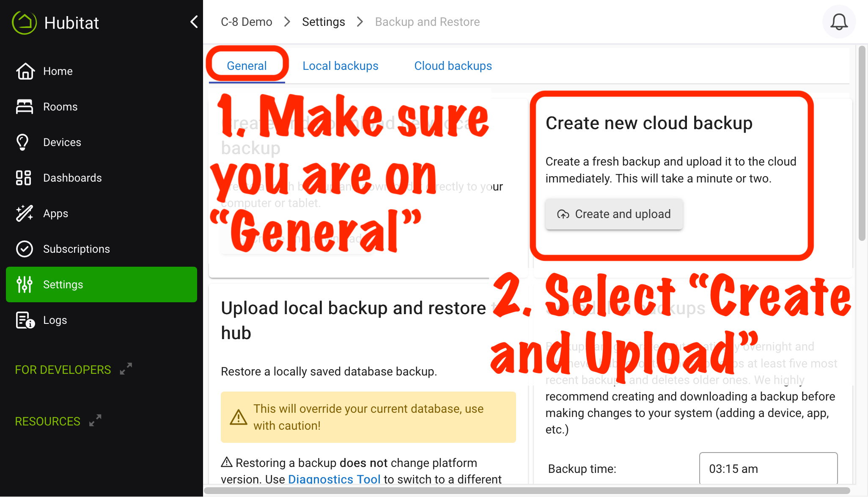
Task: Expand the FOR DEVELOPERS section
Action: point(63,370)
